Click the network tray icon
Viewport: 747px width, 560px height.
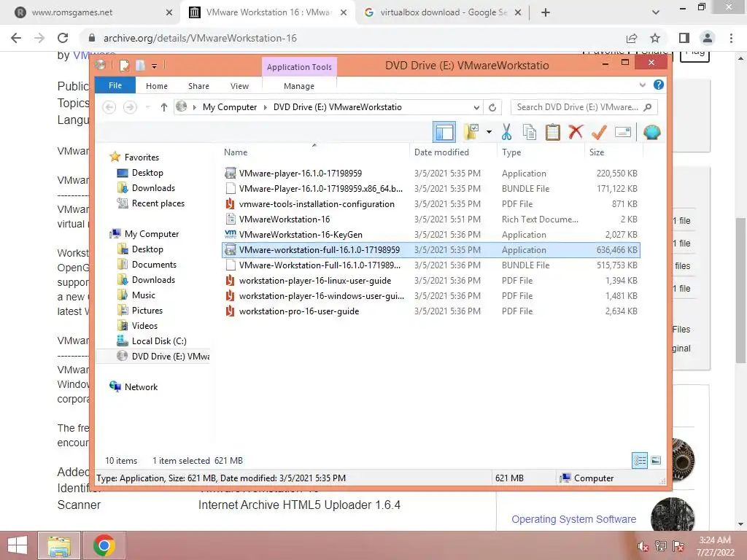(x=661, y=546)
